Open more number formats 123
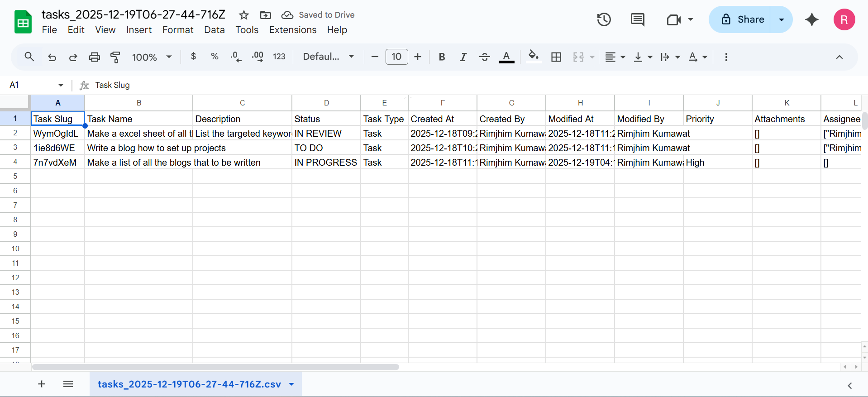This screenshot has width=868, height=397. pyautogui.click(x=279, y=57)
